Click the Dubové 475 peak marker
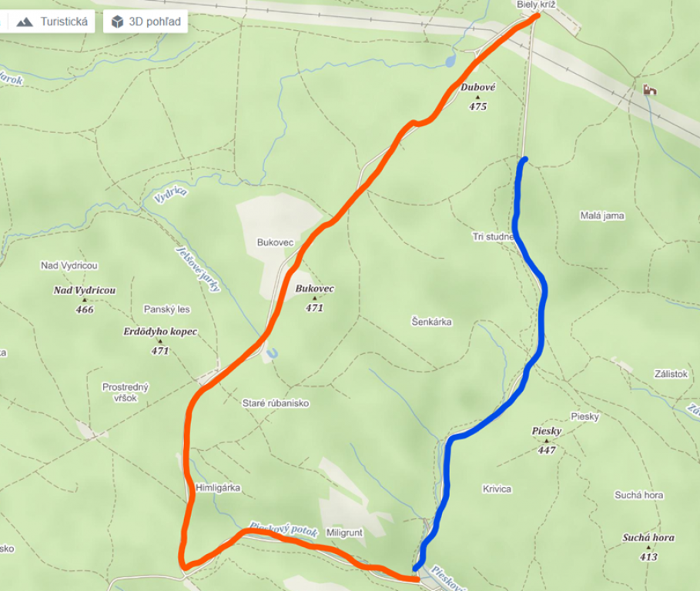 coord(477,97)
